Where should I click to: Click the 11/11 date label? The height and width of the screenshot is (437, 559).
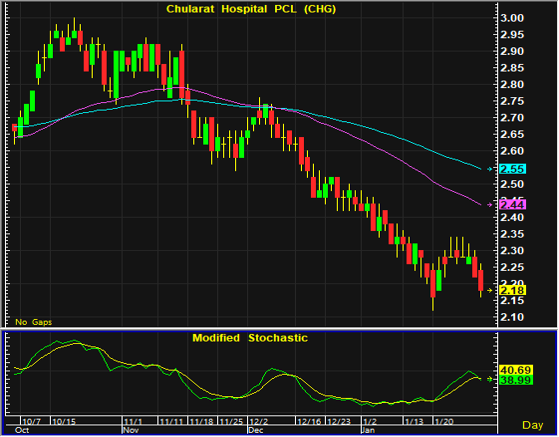point(172,422)
